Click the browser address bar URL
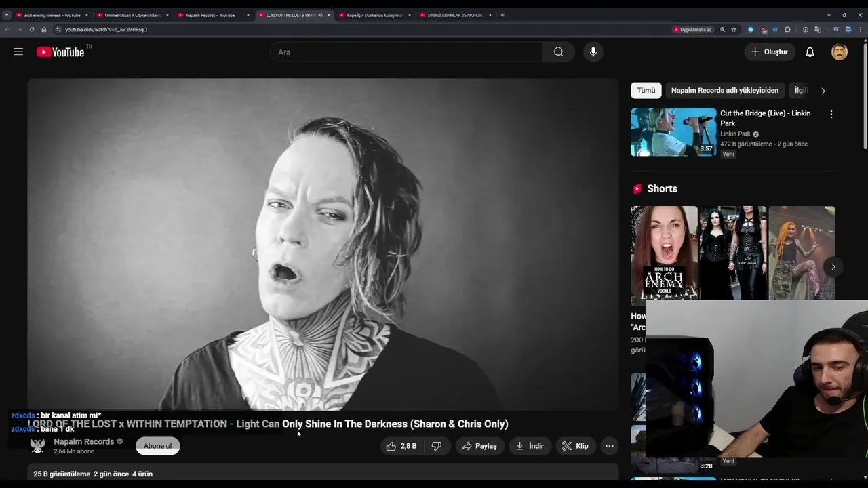Image resolution: width=868 pixels, height=488 pixels. pos(106,29)
